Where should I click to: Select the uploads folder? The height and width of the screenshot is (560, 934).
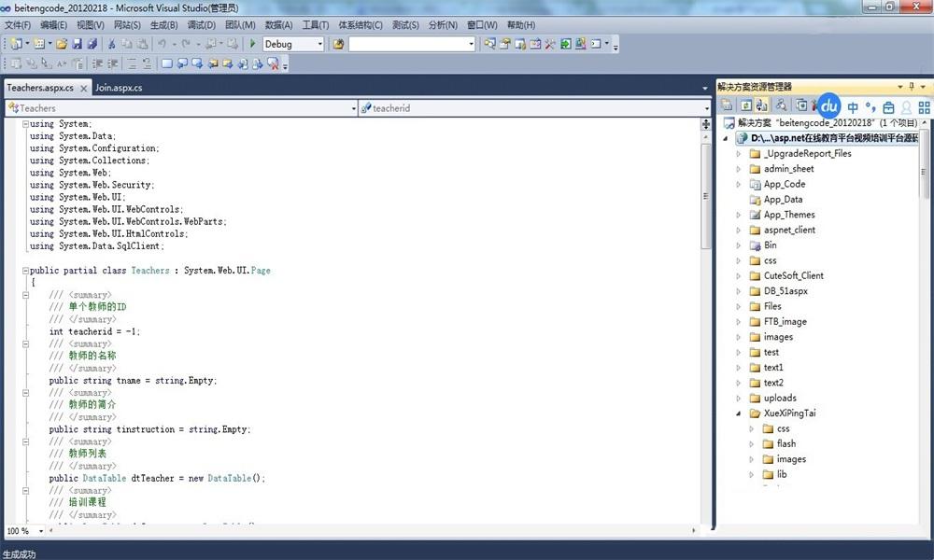click(x=780, y=399)
